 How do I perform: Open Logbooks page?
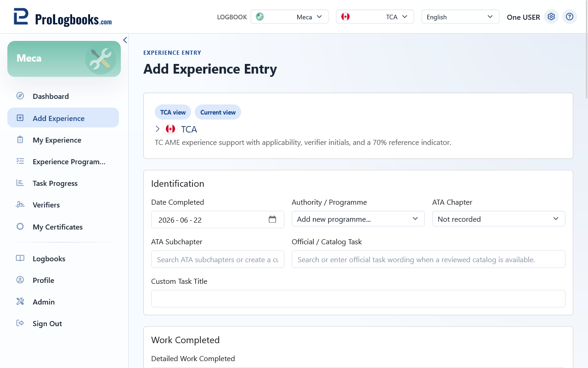point(63,259)
